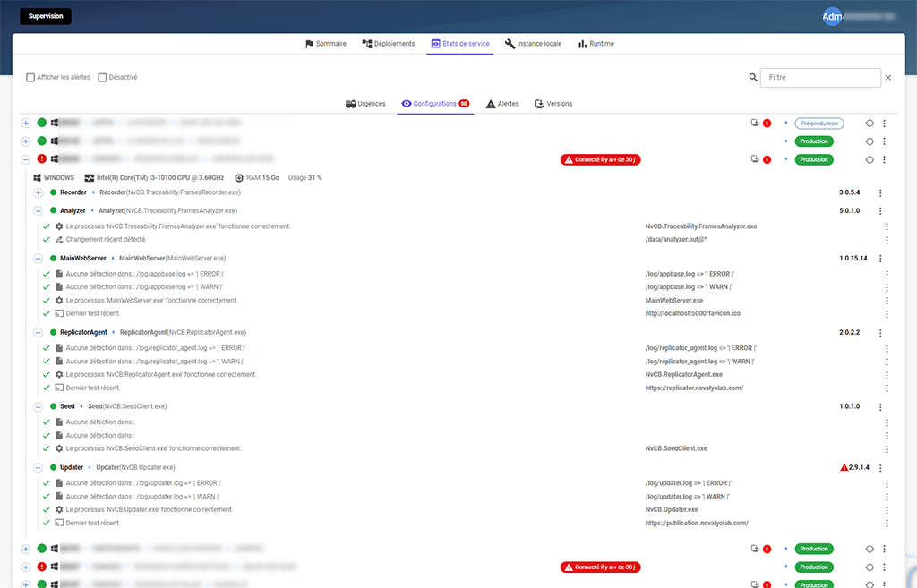
Task: Click the diamond icon on the Pré-production row
Action: coord(869,124)
